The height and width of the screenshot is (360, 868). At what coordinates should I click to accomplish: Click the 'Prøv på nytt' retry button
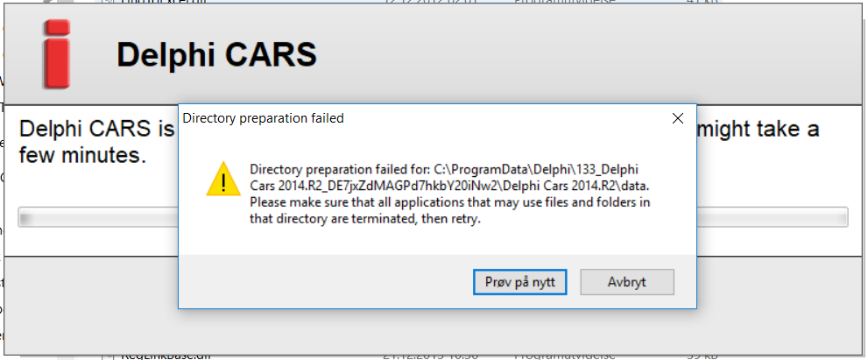(x=519, y=282)
